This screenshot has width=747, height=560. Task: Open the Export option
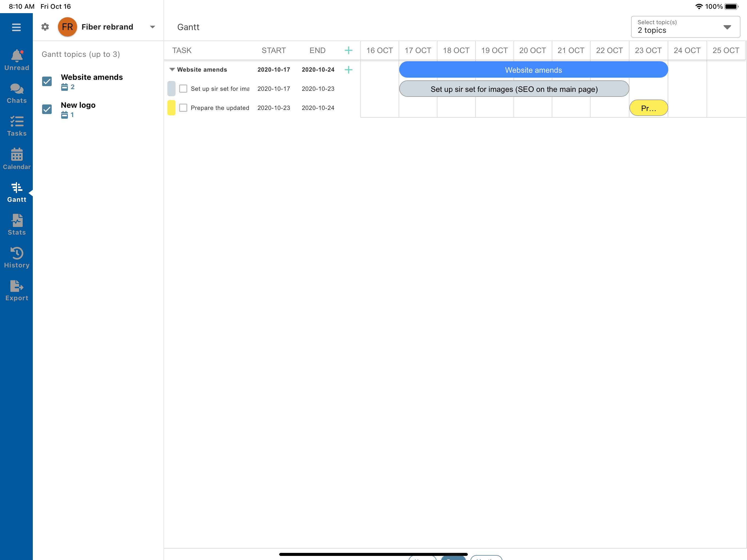17,290
